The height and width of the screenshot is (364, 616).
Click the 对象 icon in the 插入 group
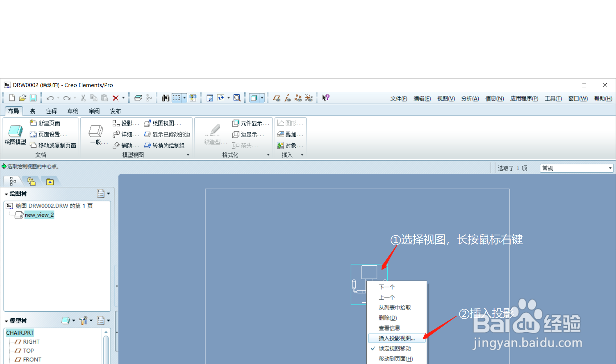pos(290,145)
